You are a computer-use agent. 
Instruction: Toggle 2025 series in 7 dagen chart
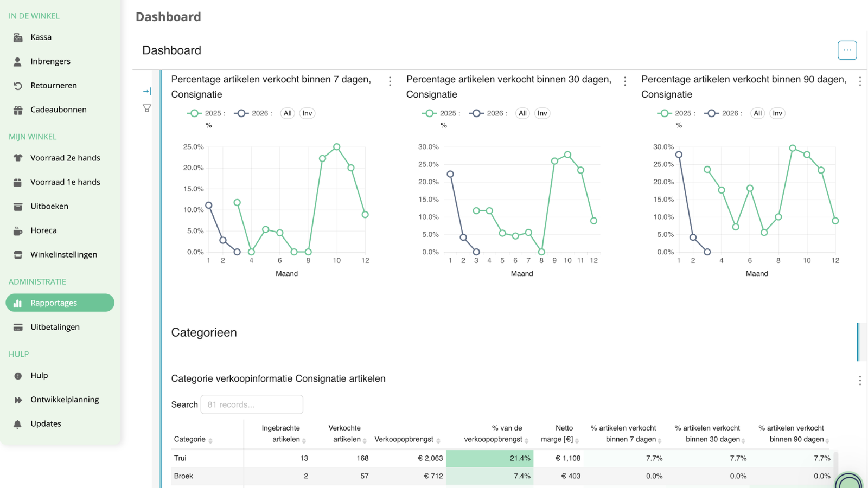coord(206,113)
